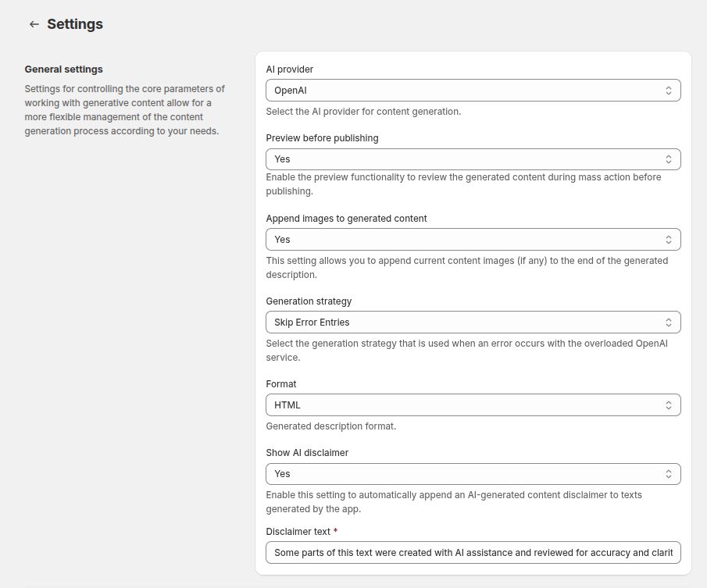Open the Append images to generated content select
Screen dimensions: 707x588
473,240
